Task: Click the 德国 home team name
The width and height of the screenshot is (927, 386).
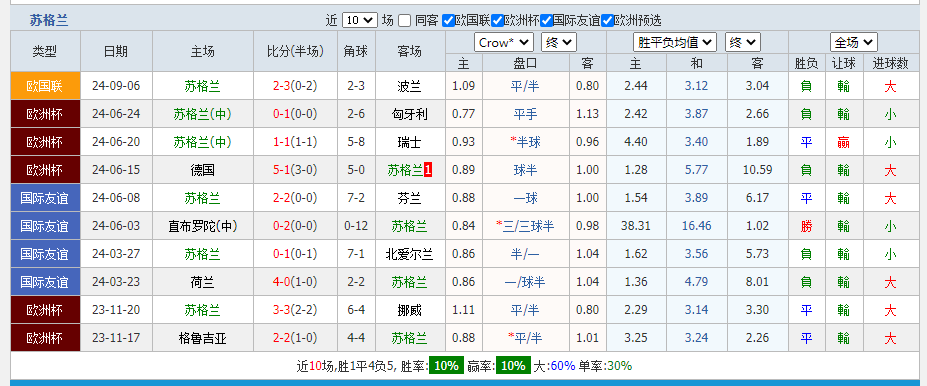Action: pos(203,170)
